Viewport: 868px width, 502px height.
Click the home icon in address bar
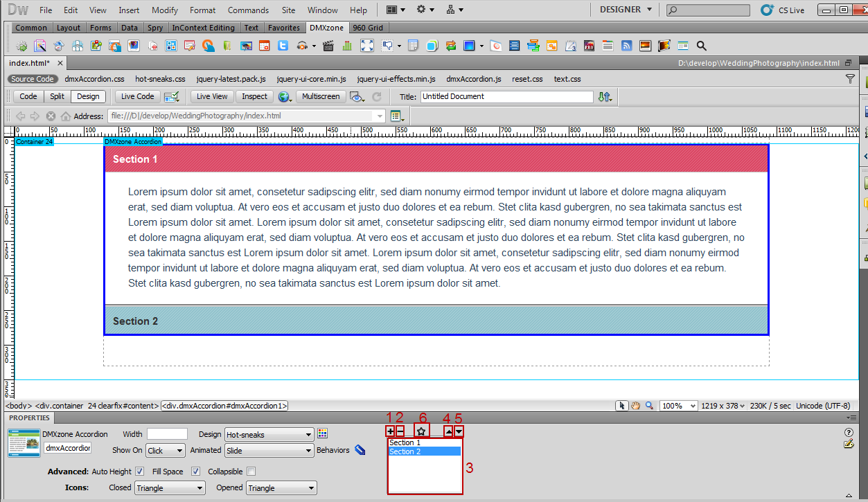coord(66,116)
